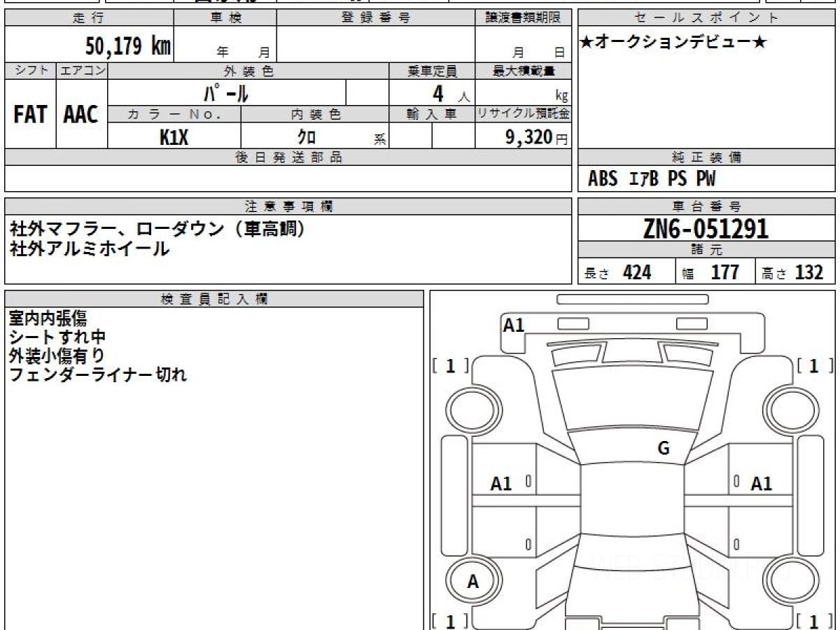The height and width of the screenshot is (630, 840).
Task: Click the seating capacity value 4 人
Action: (x=450, y=93)
